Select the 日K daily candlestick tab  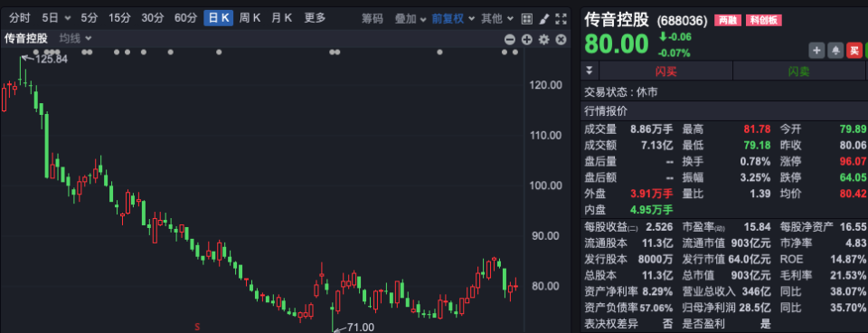pos(219,18)
